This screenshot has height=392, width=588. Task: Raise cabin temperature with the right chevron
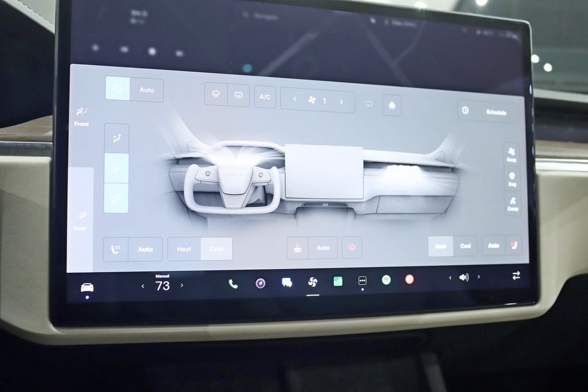coord(182,285)
